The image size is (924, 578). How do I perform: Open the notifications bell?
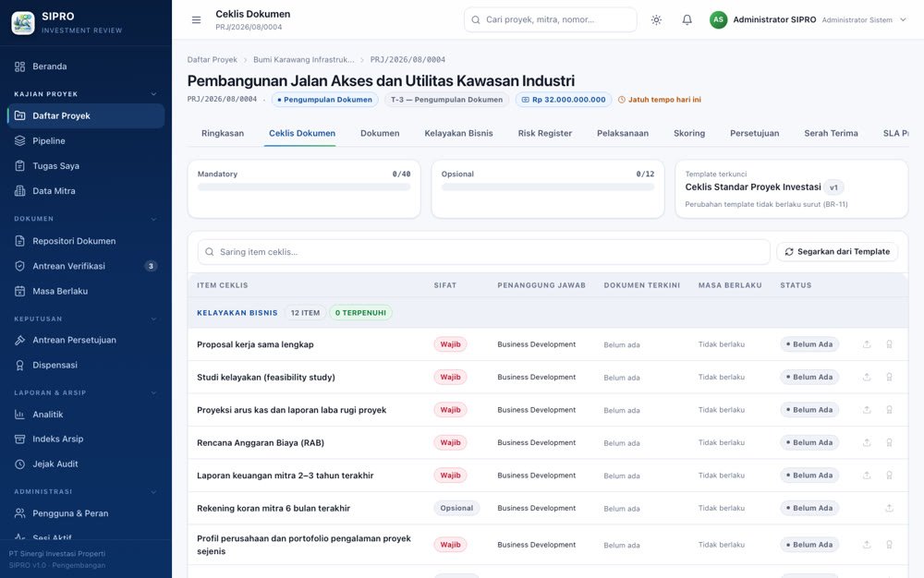click(687, 19)
